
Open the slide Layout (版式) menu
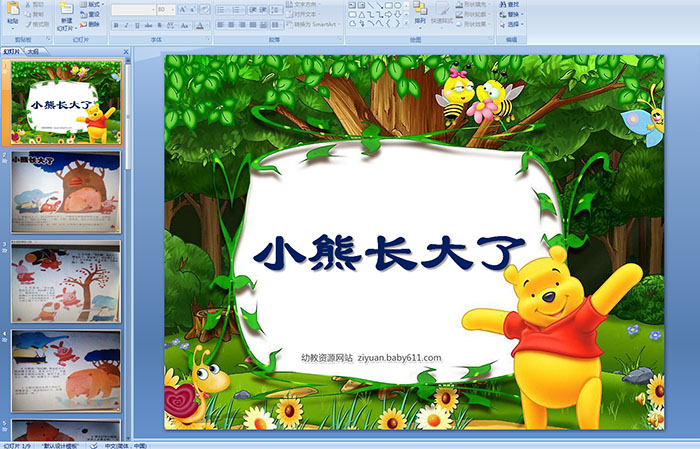click(92, 4)
